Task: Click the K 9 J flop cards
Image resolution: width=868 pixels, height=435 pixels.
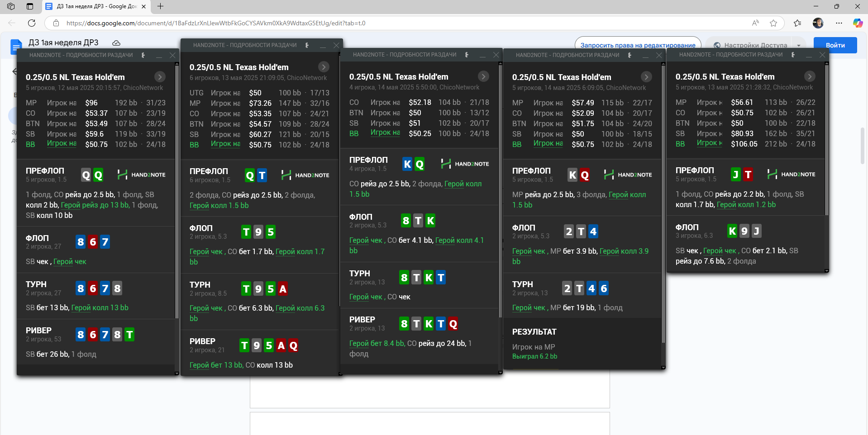Action: (744, 231)
